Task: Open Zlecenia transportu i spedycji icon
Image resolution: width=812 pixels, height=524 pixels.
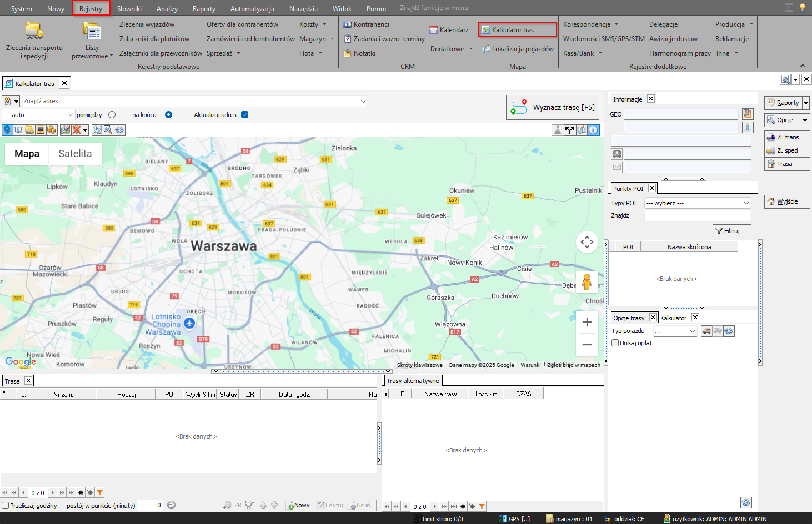Action: [34, 31]
